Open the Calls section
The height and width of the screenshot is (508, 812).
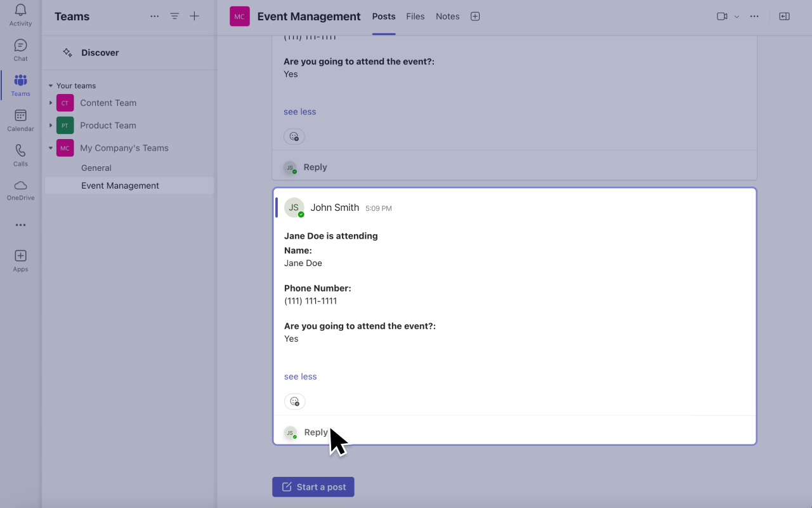[20, 153]
